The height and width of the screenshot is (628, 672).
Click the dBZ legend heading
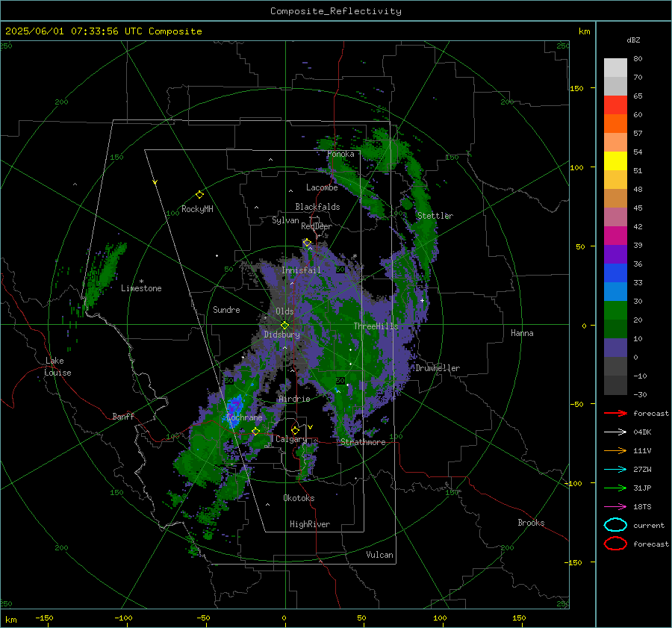(633, 40)
